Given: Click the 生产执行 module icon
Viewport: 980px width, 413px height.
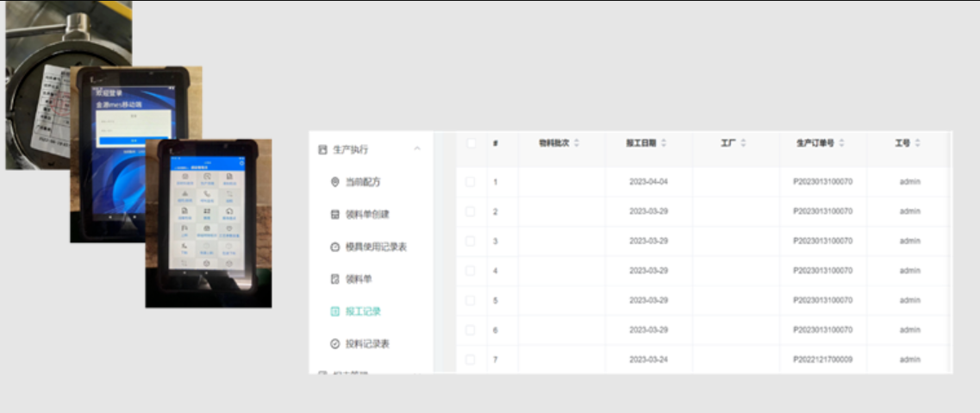Looking at the screenshot, I should [x=322, y=149].
